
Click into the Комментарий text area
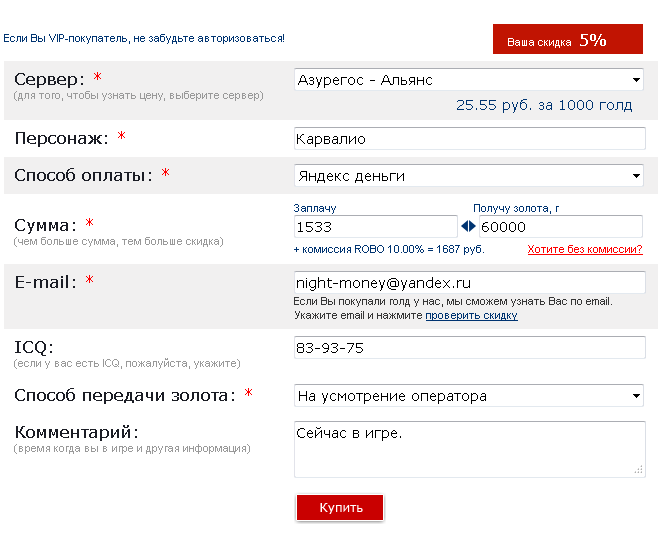470,449
